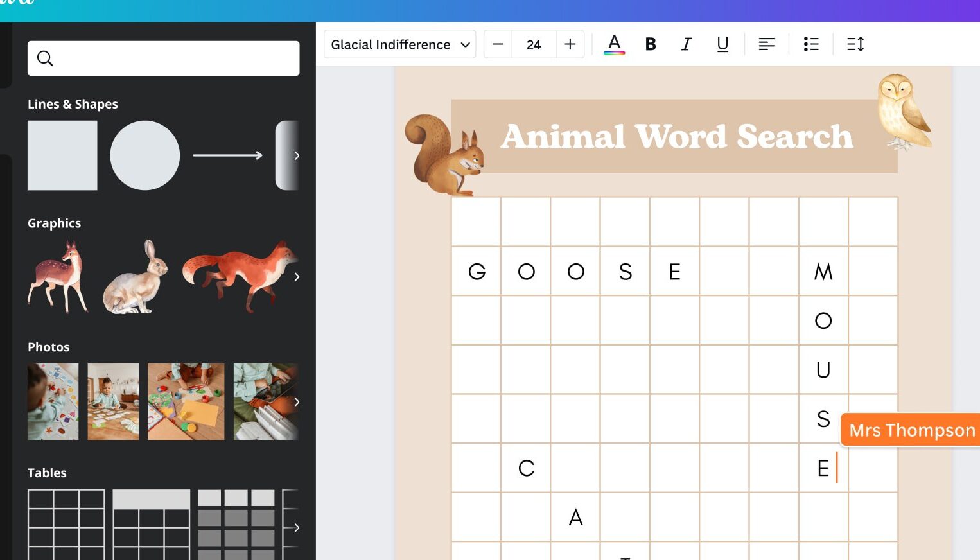Decrease font size with the minus icon
The image size is (980, 560).
click(x=498, y=44)
